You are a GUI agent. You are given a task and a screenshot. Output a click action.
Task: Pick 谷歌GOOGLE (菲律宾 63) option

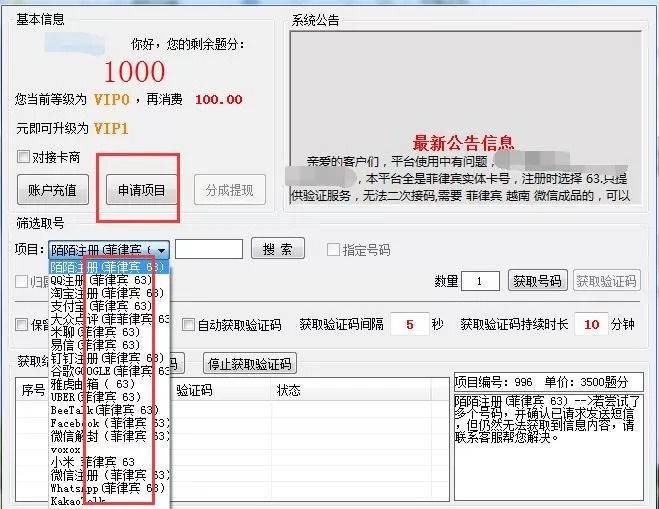pyautogui.click(x=109, y=371)
